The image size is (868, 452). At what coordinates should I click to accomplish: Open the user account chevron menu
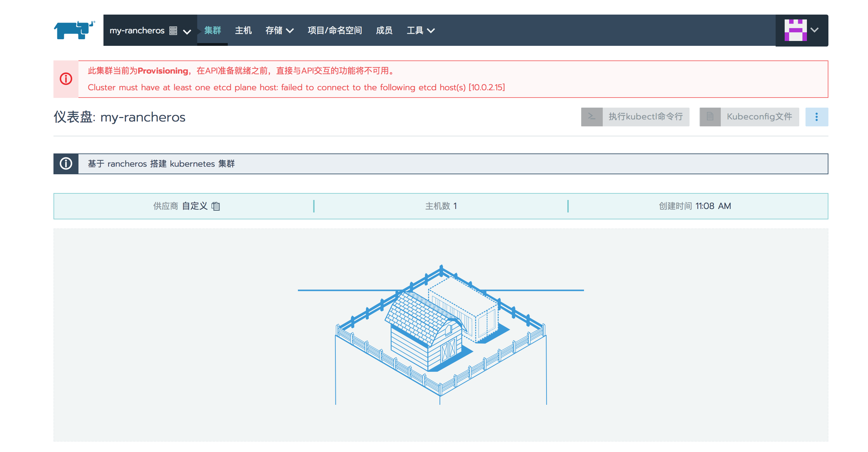point(814,30)
